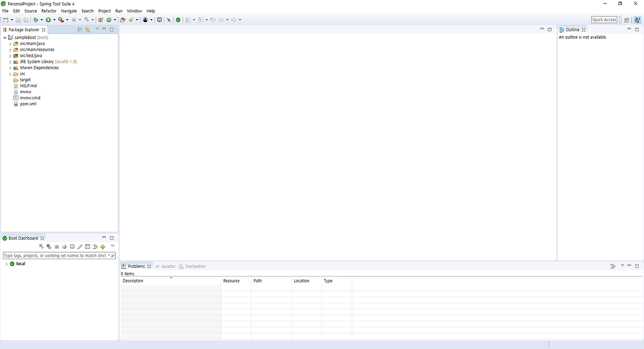
Task: Switch to the Declaration tab
Action: (192, 266)
